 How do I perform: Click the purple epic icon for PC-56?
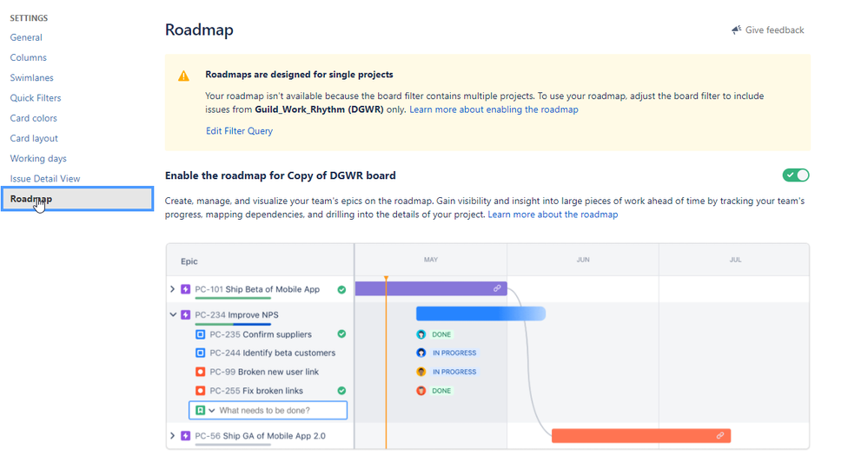coord(186,436)
